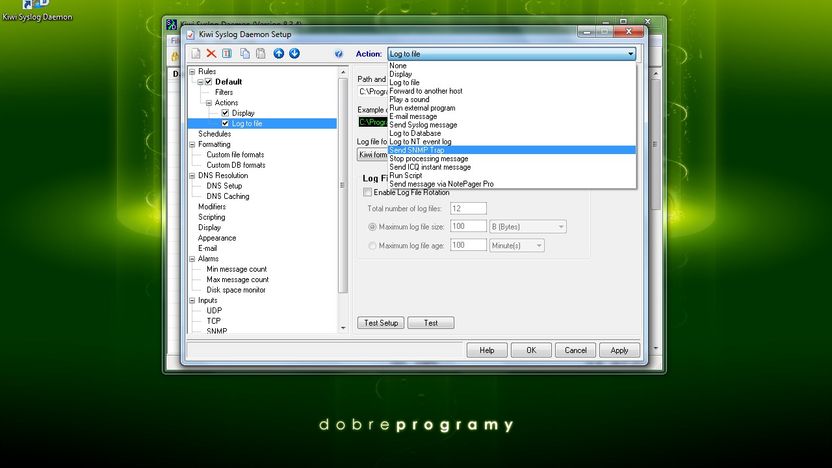The height and width of the screenshot is (468, 832).
Task: Open Appearance in the setup tree
Action: [216, 238]
